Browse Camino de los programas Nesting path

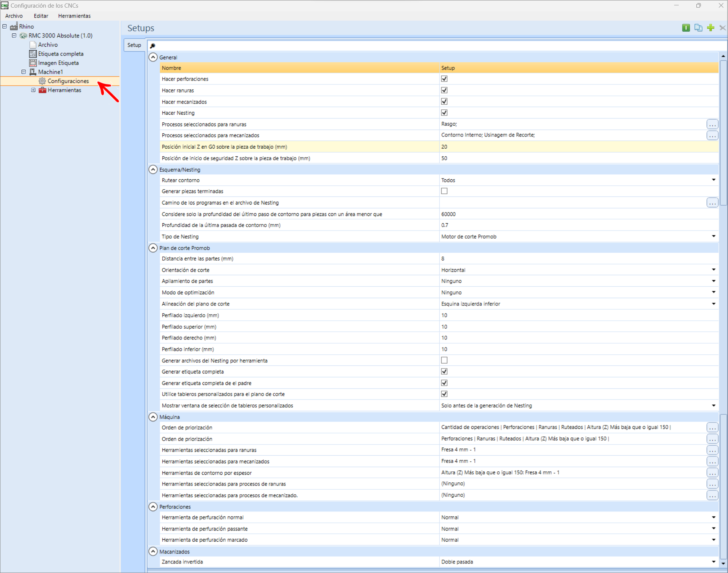click(712, 203)
